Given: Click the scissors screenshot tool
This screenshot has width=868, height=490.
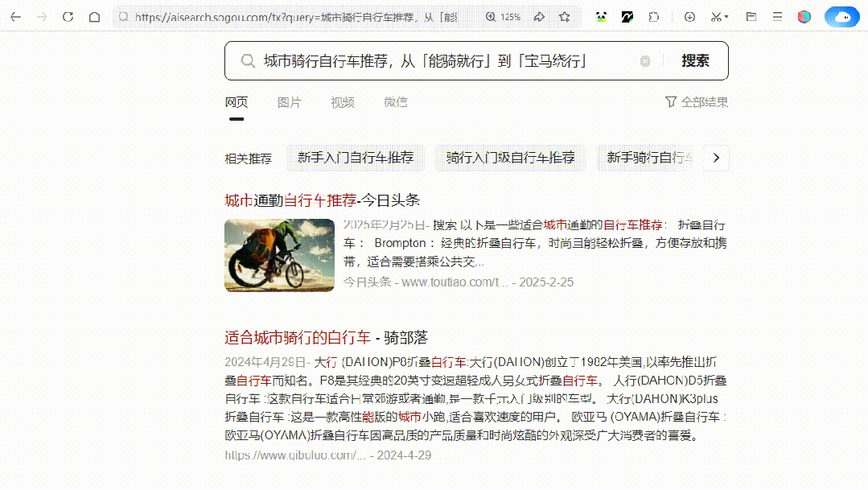Looking at the screenshot, I should pyautogui.click(x=716, y=17).
